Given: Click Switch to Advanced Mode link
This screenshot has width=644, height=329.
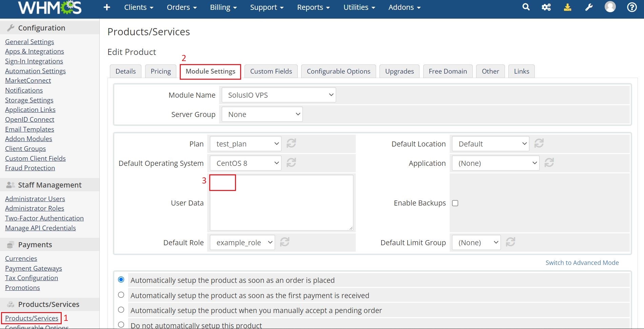Looking at the screenshot, I should (582, 263).
